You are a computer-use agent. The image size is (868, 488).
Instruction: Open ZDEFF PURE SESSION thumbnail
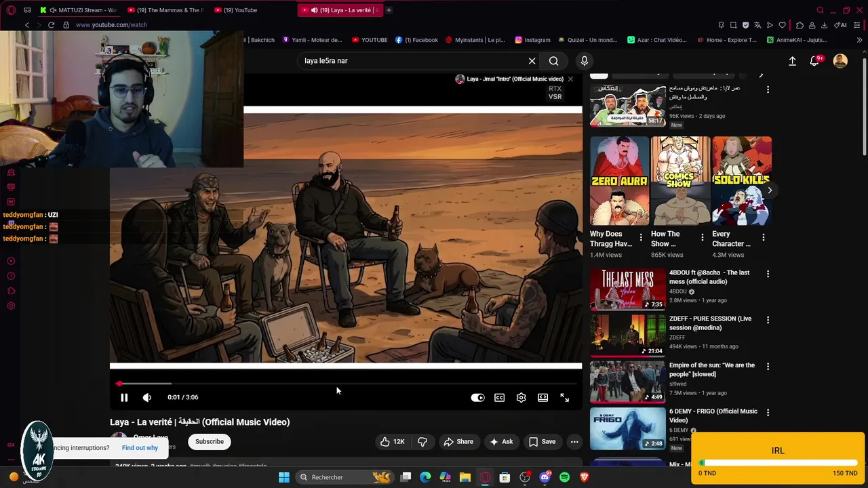[x=628, y=335]
